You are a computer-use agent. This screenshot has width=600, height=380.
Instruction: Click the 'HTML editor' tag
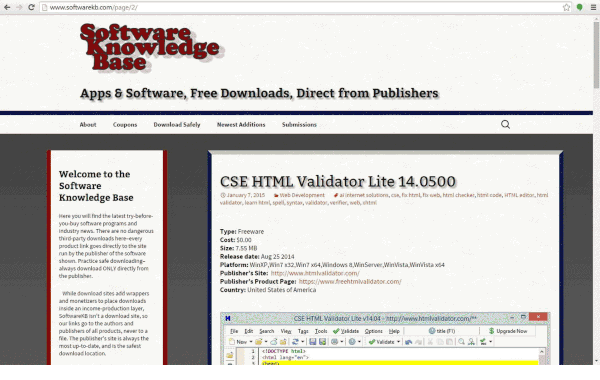[519, 195]
